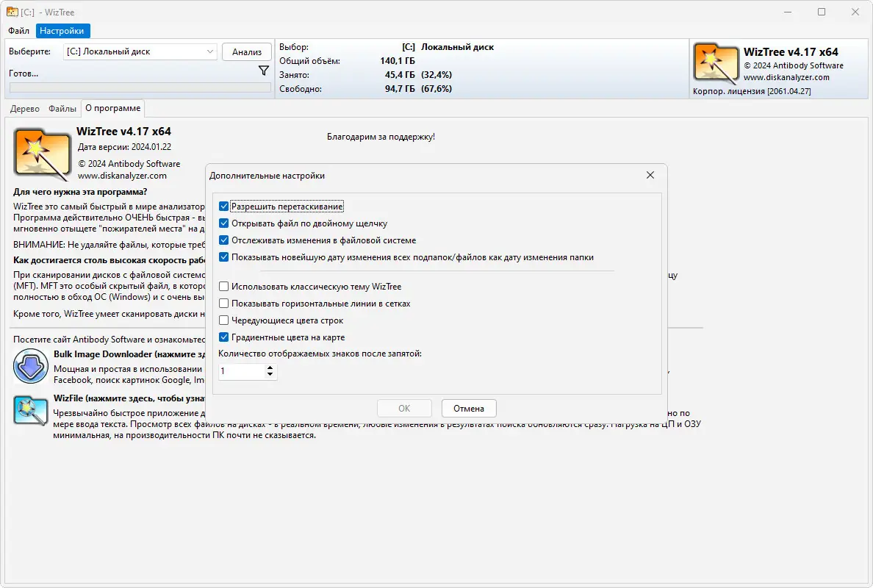Click Дата версии: 2024.01.22 text
The image size is (873, 588).
pyautogui.click(x=124, y=147)
